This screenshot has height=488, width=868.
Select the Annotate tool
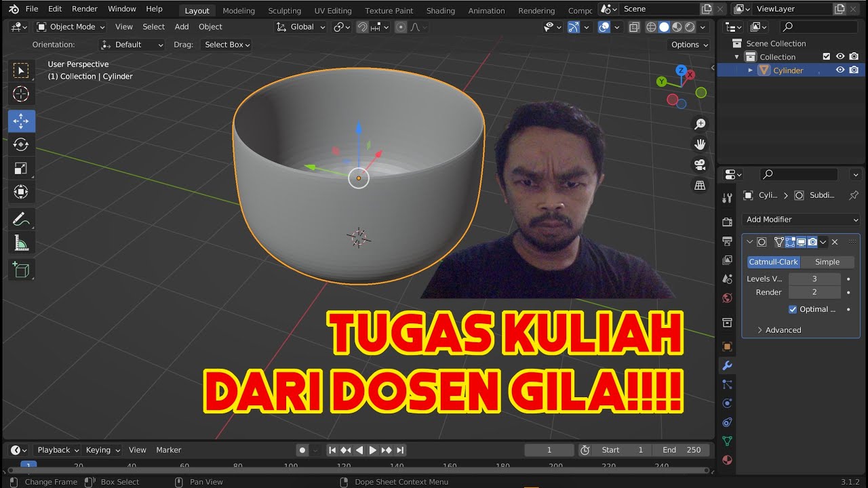pos(21,219)
